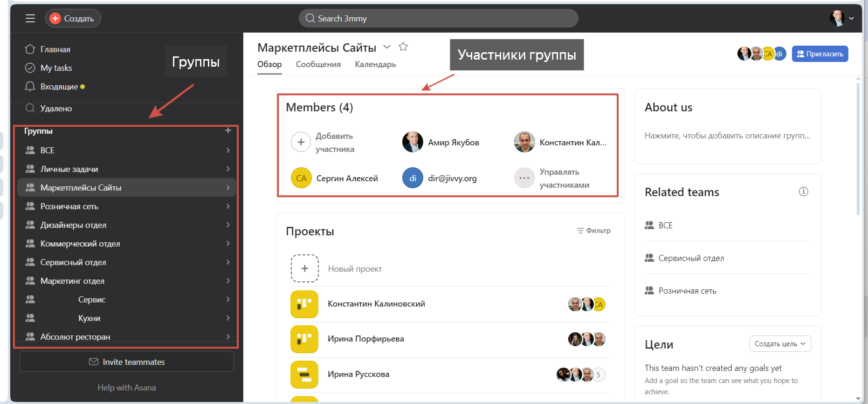Image resolution: width=868 pixels, height=404 pixels.
Task: Open Константин Кал... member profile
Action: tap(561, 142)
